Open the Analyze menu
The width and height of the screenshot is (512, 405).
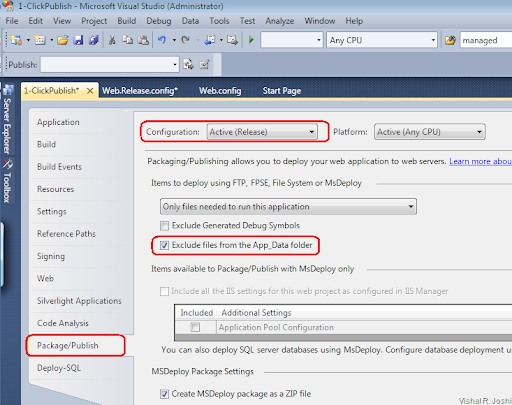point(280,21)
